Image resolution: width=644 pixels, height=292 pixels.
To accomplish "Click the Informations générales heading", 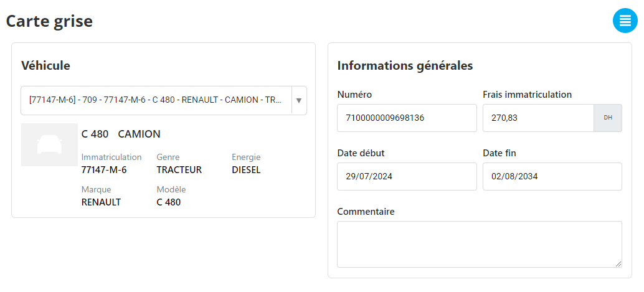I will click(x=405, y=65).
